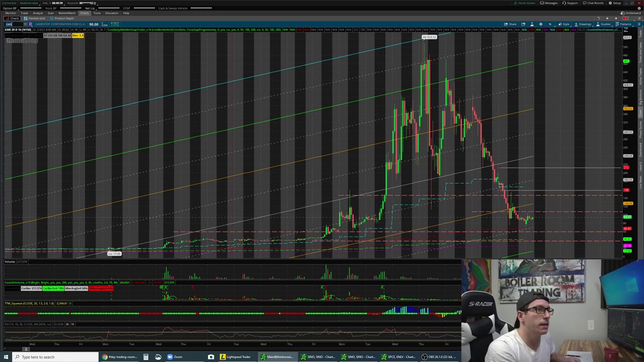The image size is (644, 362).
Task: Open the Trade tab
Action: point(25,13)
